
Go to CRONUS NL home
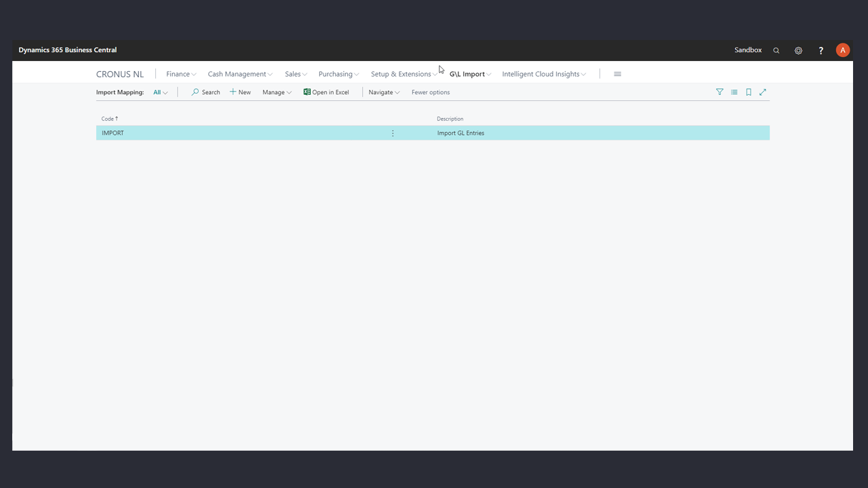[x=120, y=74]
